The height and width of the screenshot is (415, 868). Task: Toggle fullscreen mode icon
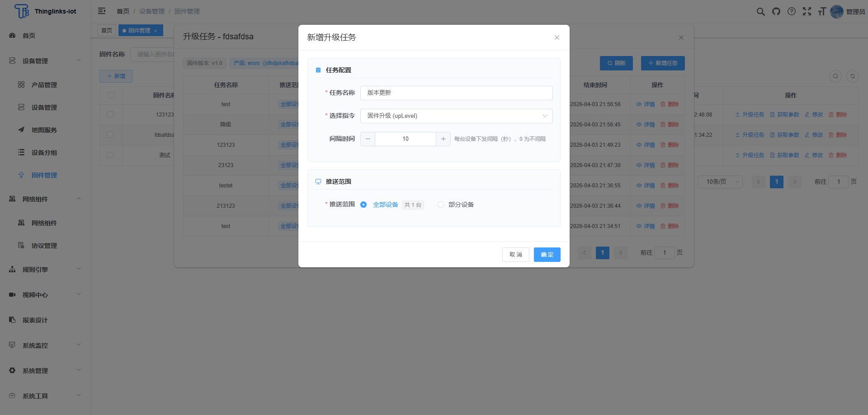[807, 12]
